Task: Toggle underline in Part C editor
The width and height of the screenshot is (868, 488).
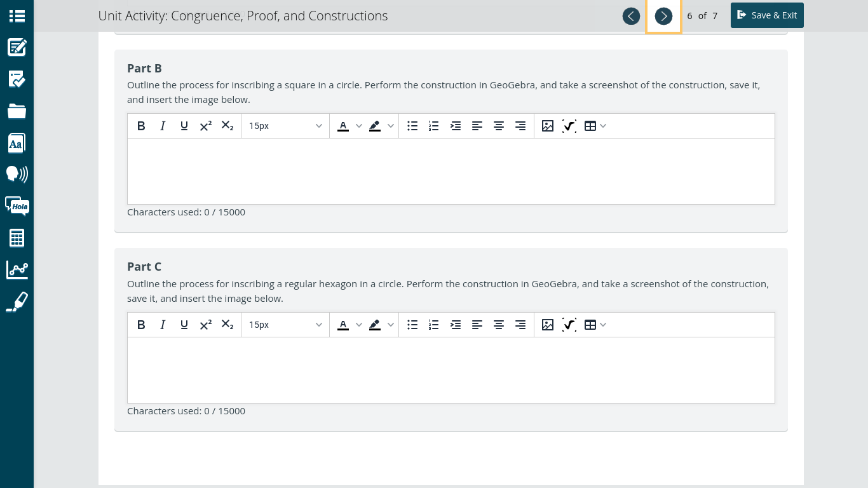Action: 184,325
